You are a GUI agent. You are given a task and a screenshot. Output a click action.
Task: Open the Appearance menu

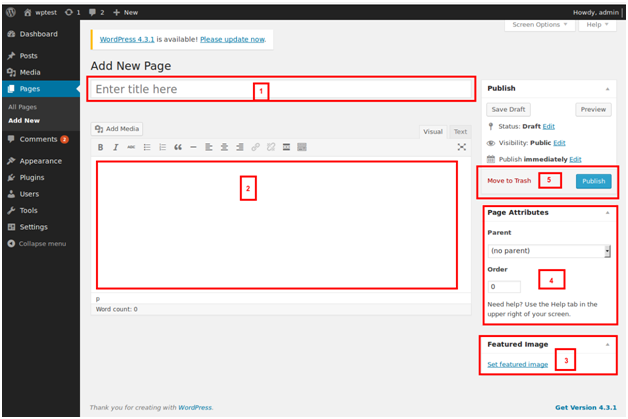pos(41,161)
